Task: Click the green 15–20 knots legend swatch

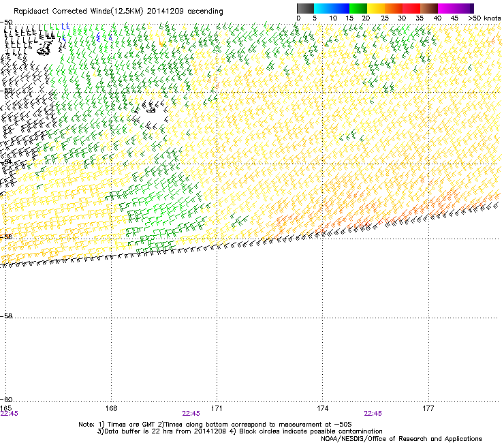Action: 358,8
